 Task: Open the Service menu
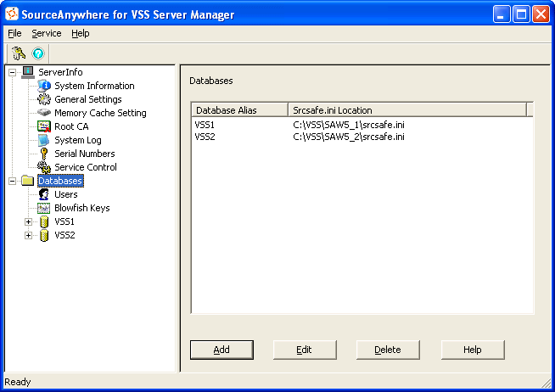point(47,33)
